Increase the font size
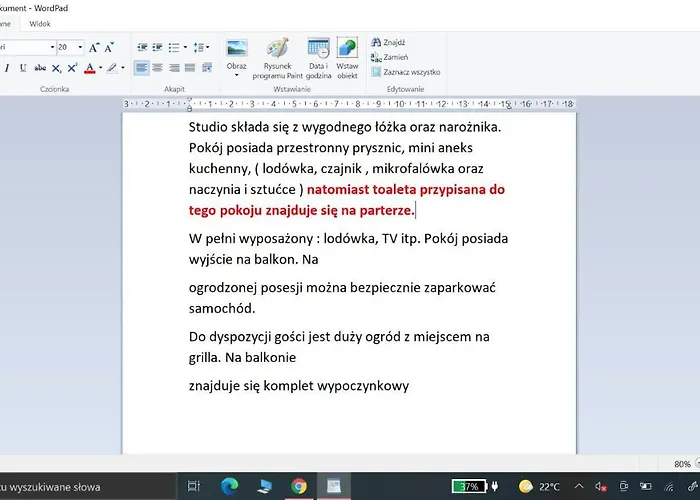 (x=94, y=47)
